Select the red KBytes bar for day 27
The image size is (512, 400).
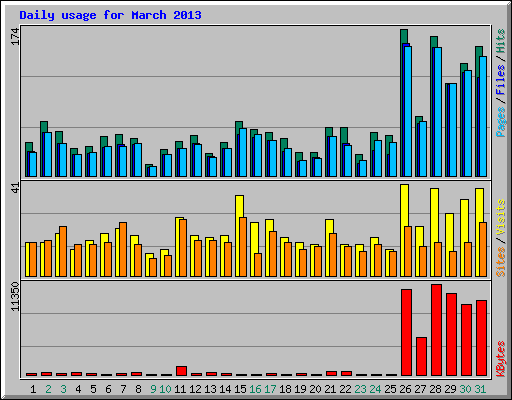(421, 357)
